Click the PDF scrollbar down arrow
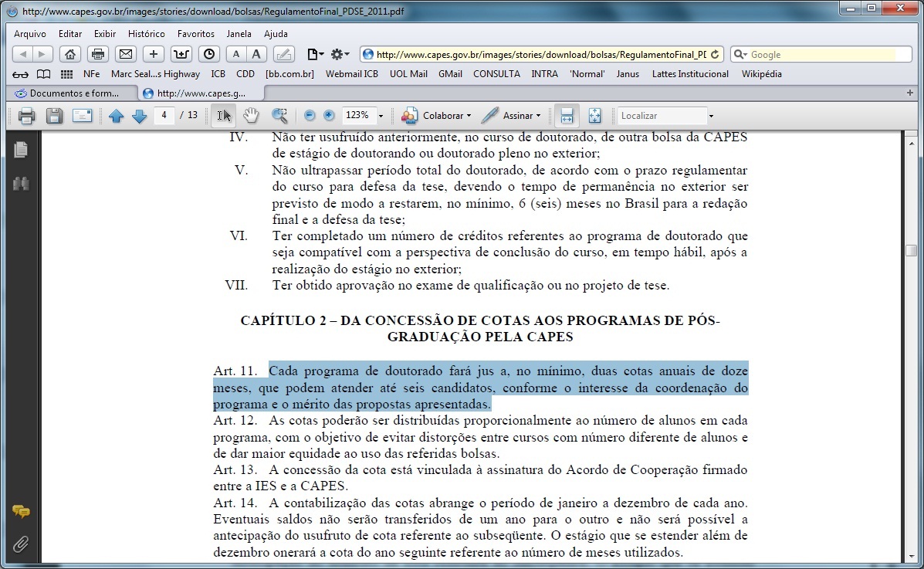Image resolution: width=924 pixels, height=569 pixels. [912, 557]
